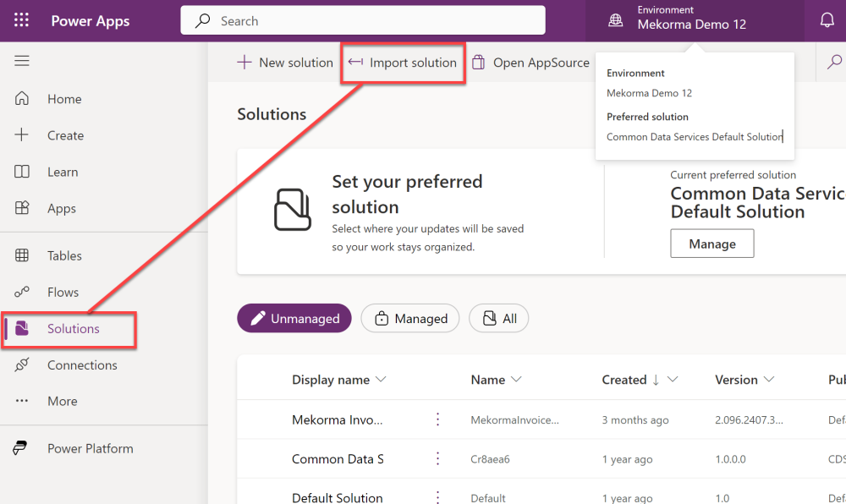Screen dimensions: 846x504
Task: Click the Power Platform icon
Action: click(x=20, y=449)
